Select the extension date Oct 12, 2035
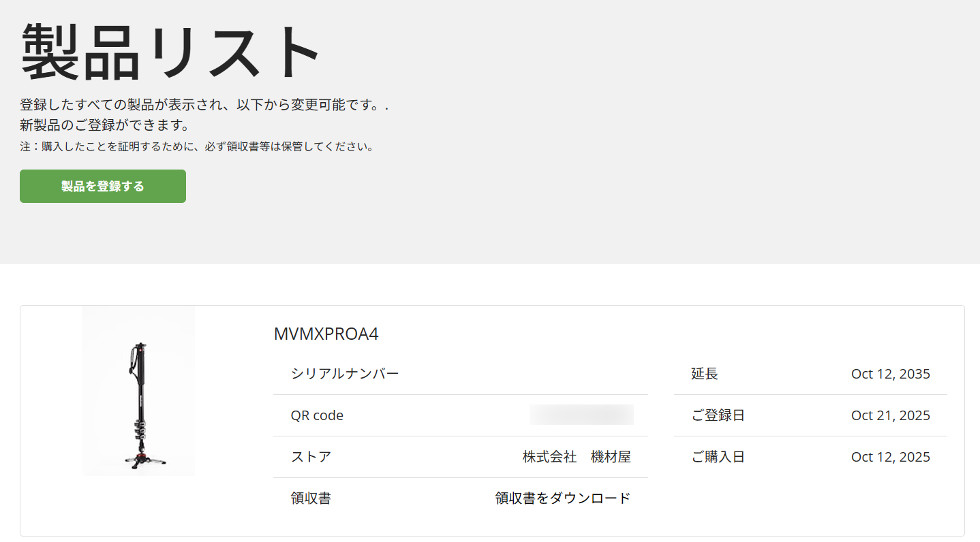 pos(890,374)
